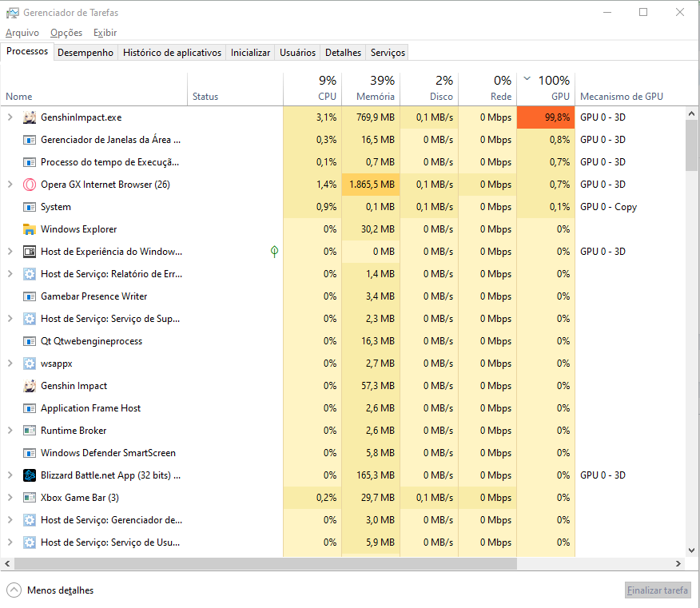Select the Windows Explorer folder icon
Screen dimensions: 700x608
click(30, 229)
